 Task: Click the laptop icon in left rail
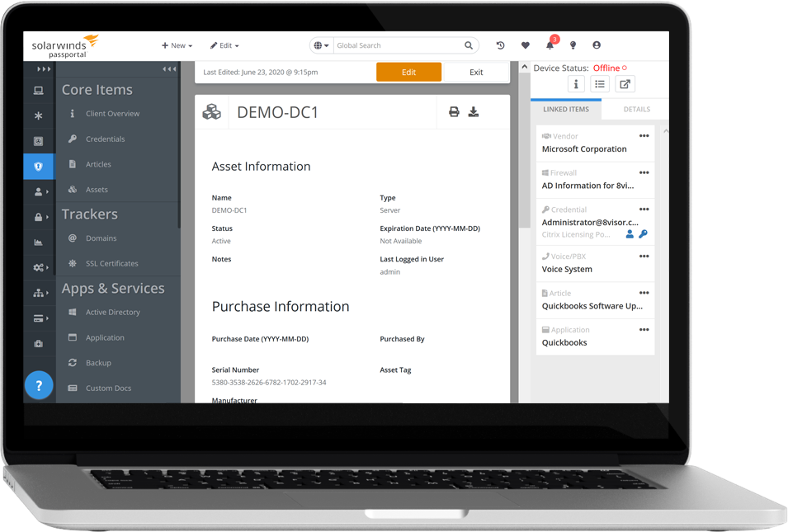point(38,91)
